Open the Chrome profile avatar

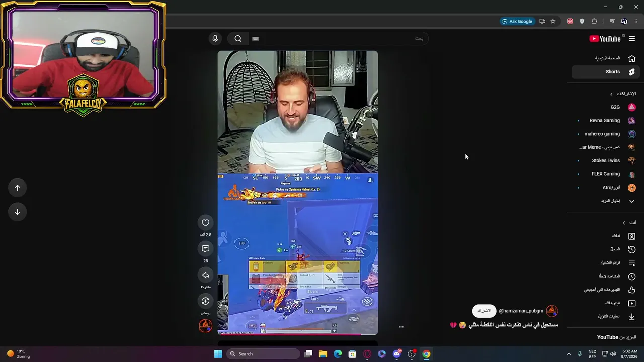point(624,21)
